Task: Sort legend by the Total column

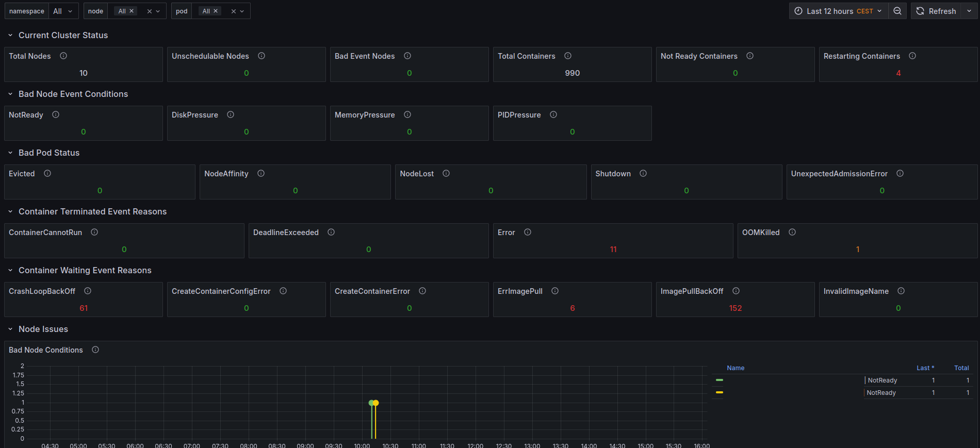Action: pos(961,368)
